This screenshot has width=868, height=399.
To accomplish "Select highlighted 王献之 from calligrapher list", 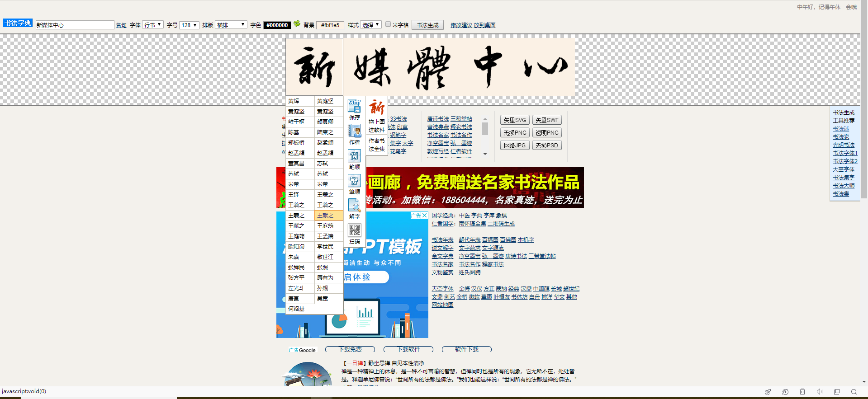I will (x=329, y=216).
